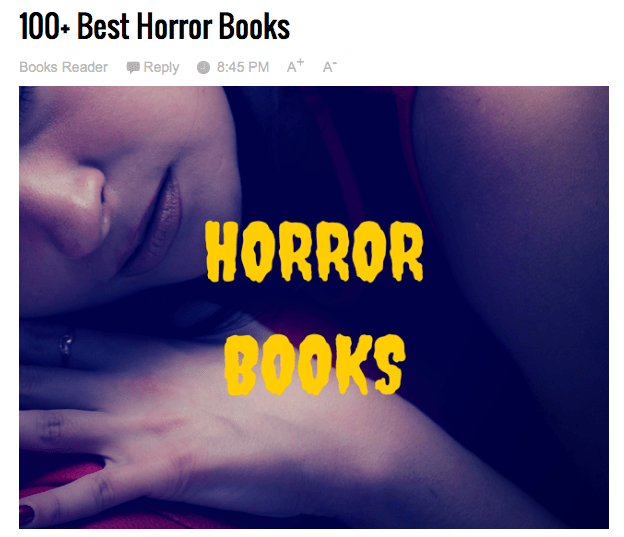Open the Books Reader author link
The width and height of the screenshot is (624, 537).
[63, 67]
